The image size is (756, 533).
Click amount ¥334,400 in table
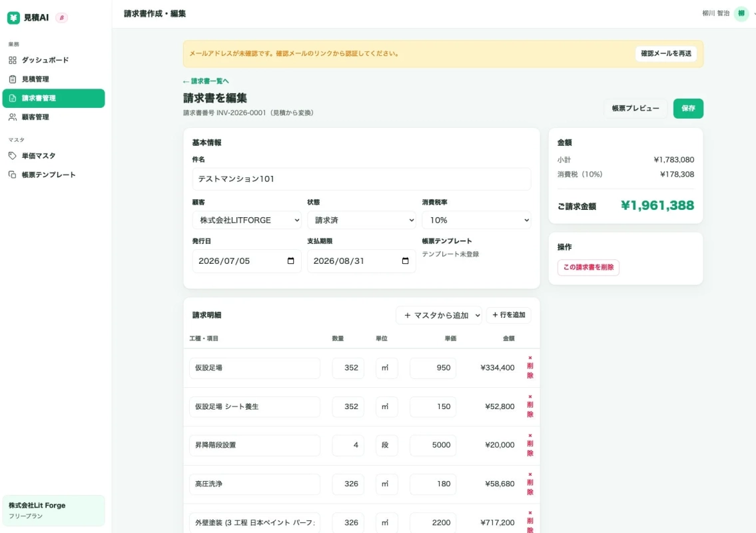(x=497, y=368)
